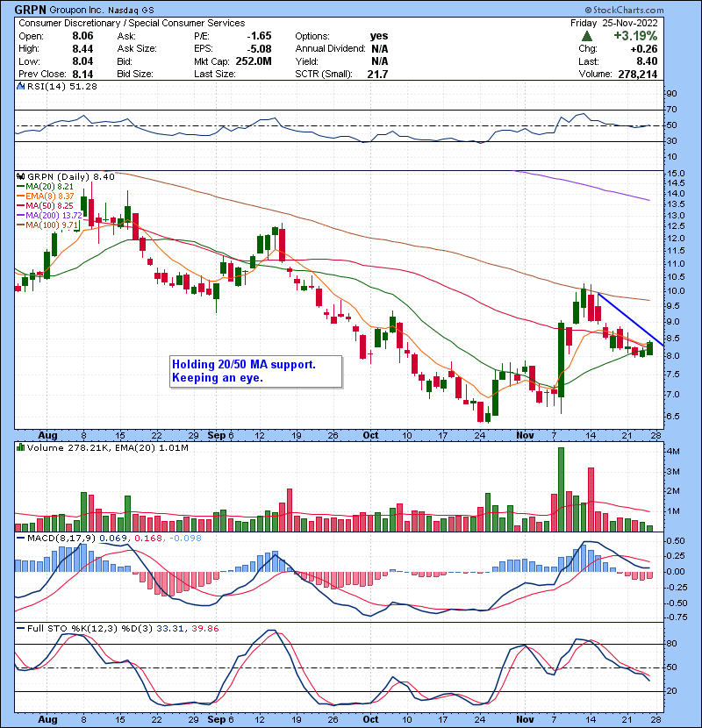Click the Options value yes
Viewport: 702px width, 728px height.
point(379,36)
